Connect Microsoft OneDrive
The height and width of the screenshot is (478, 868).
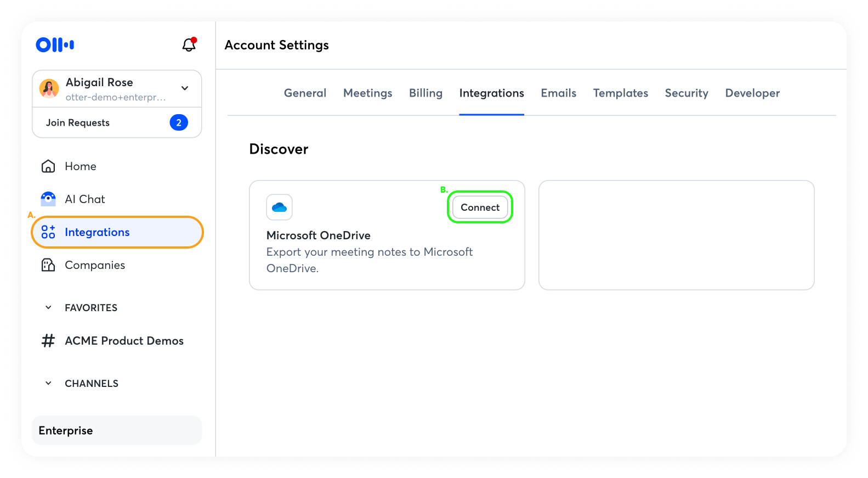[480, 207]
